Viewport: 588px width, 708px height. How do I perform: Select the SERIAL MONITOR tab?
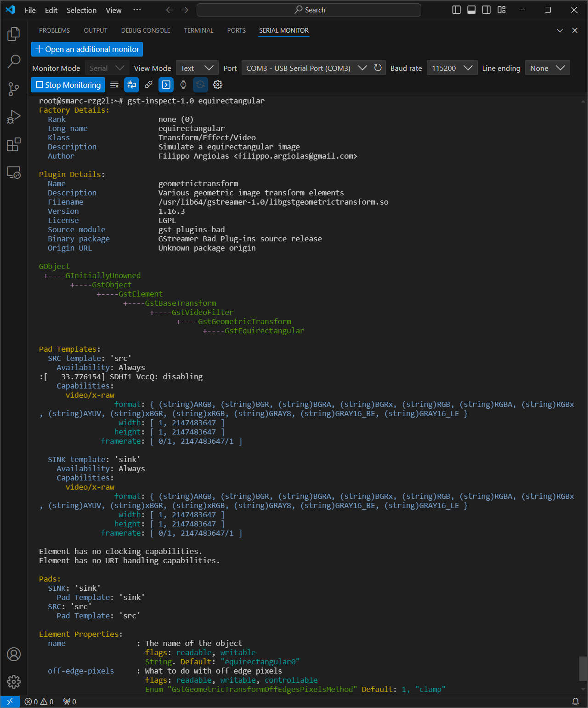pyautogui.click(x=284, y=30)
